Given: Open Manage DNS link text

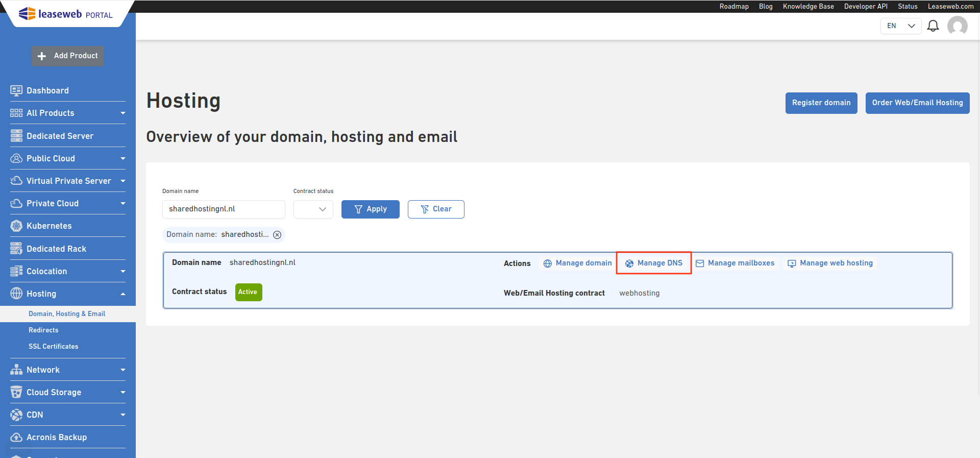Looking at the screenshot, I should [x=659, y=263].
